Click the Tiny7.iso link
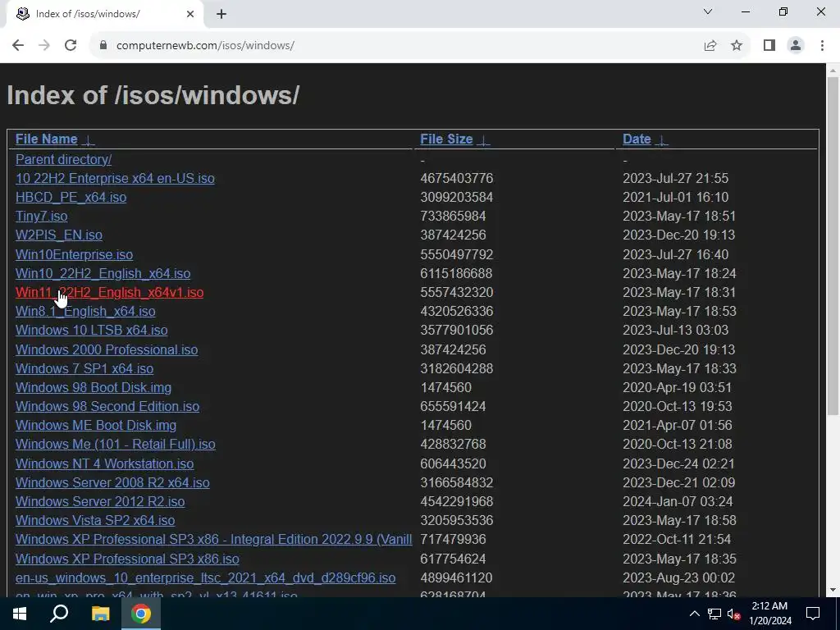Image resolution: width=840 pixels, height=630 pixels. (x=41, y=217)
